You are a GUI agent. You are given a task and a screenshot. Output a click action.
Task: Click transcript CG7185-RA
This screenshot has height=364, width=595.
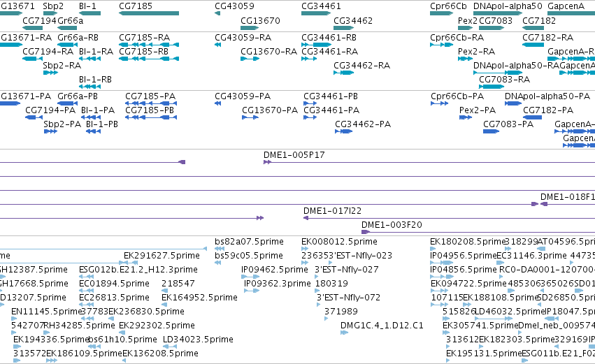coord(145,38)
